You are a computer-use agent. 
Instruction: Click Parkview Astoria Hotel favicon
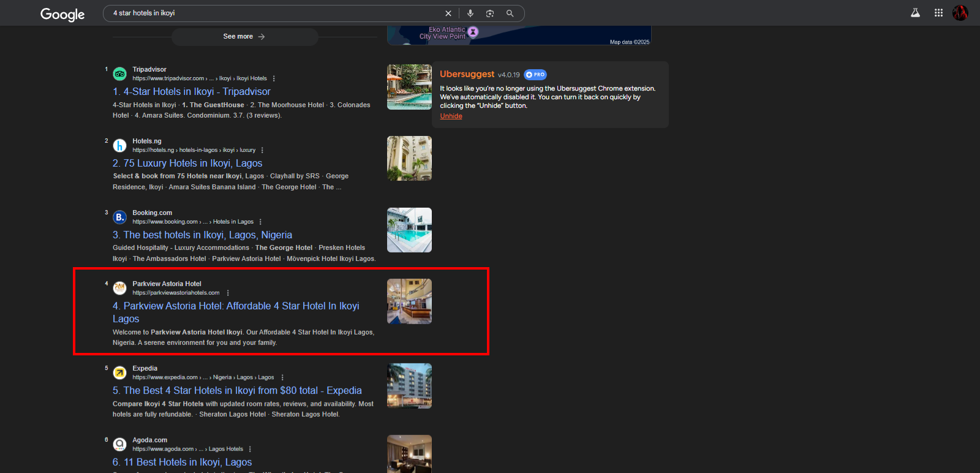[120, 288]
